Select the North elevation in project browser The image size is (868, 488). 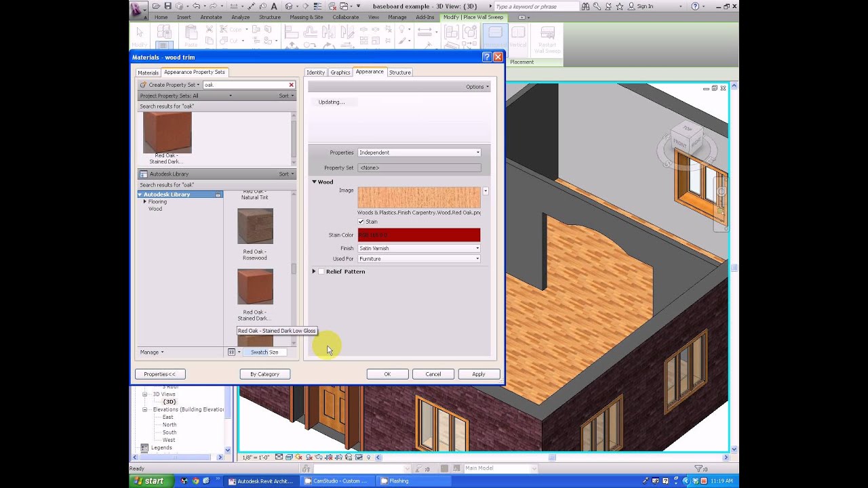coord(170,425)
